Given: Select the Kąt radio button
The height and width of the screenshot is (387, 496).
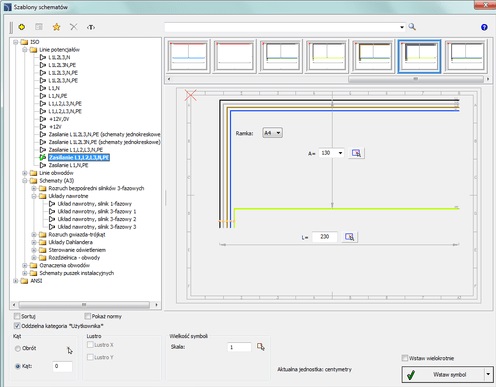Looking at the screenshot, I should pos(18,366).
